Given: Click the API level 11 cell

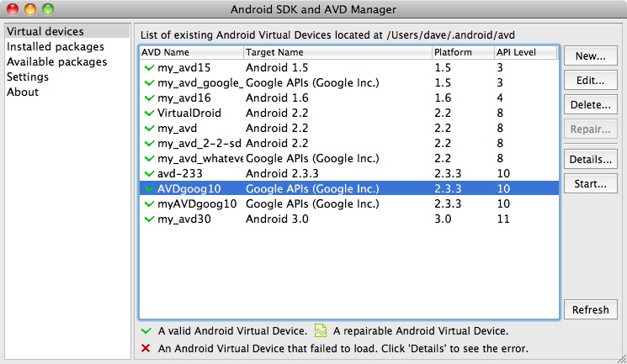Looking at the screenshot, I should 503,219.
